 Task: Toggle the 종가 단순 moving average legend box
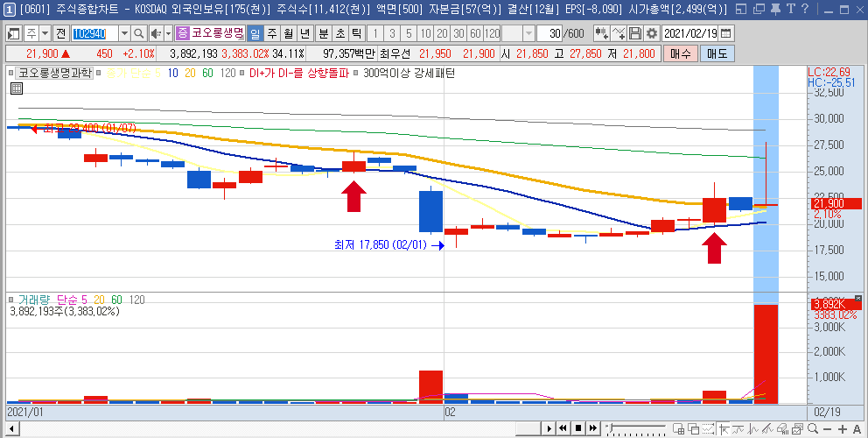99,74
